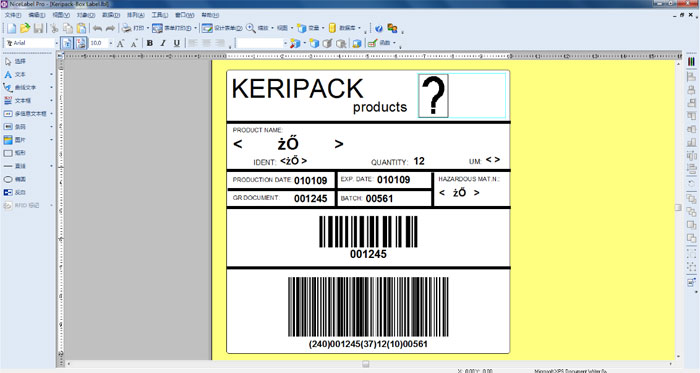
Task: Open the print options dropdown arrow
Action: [148, 28]
